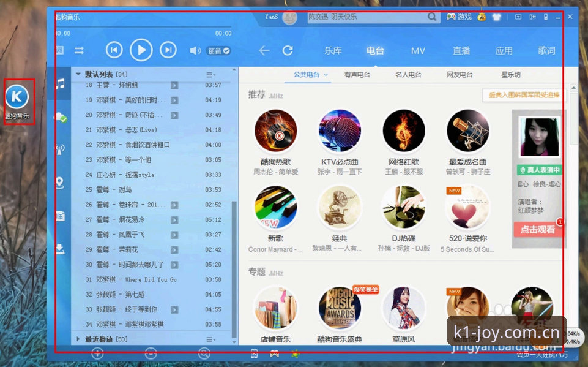Open the 最近播放 list menu icon

[x=210, y=339]
